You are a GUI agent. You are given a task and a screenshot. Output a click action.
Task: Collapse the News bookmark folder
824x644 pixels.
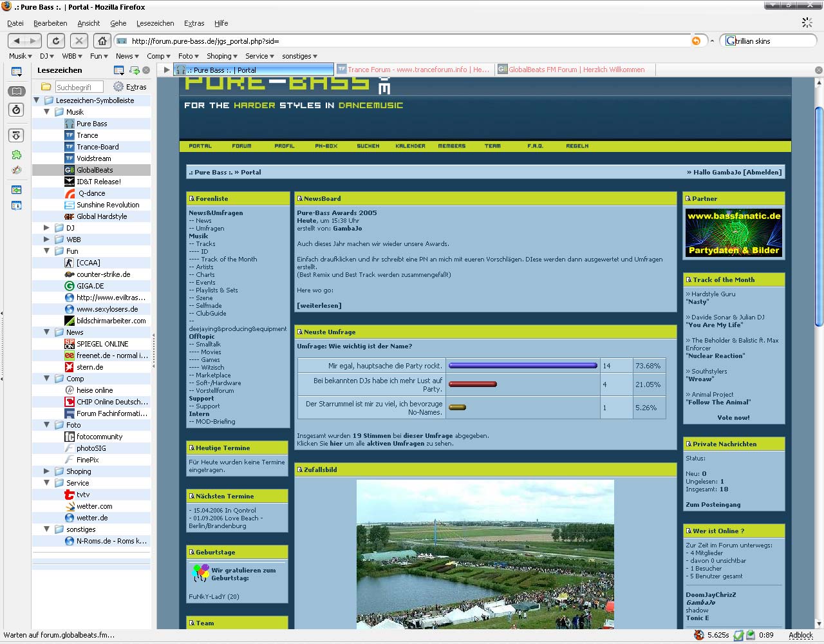47,332
